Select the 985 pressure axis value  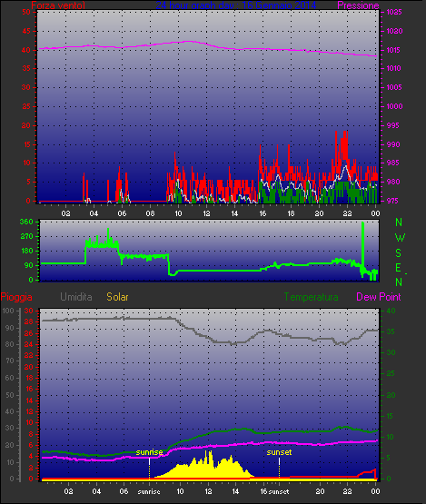click(393, 163)
